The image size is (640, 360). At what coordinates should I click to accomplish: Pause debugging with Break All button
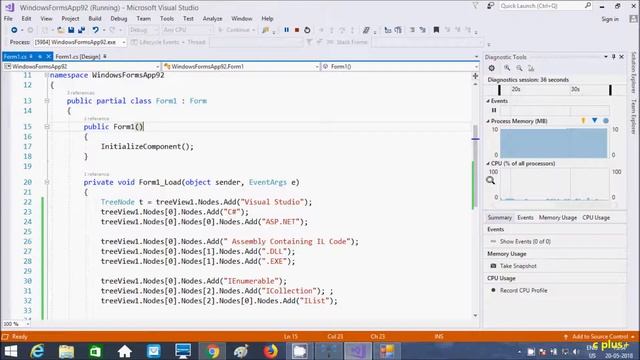[x=287, y=30]
